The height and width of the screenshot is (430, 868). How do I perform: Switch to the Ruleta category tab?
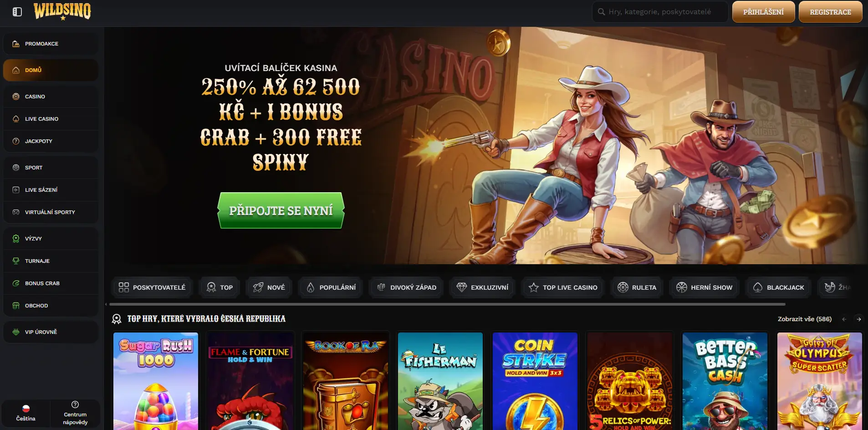tap(637, 287)
